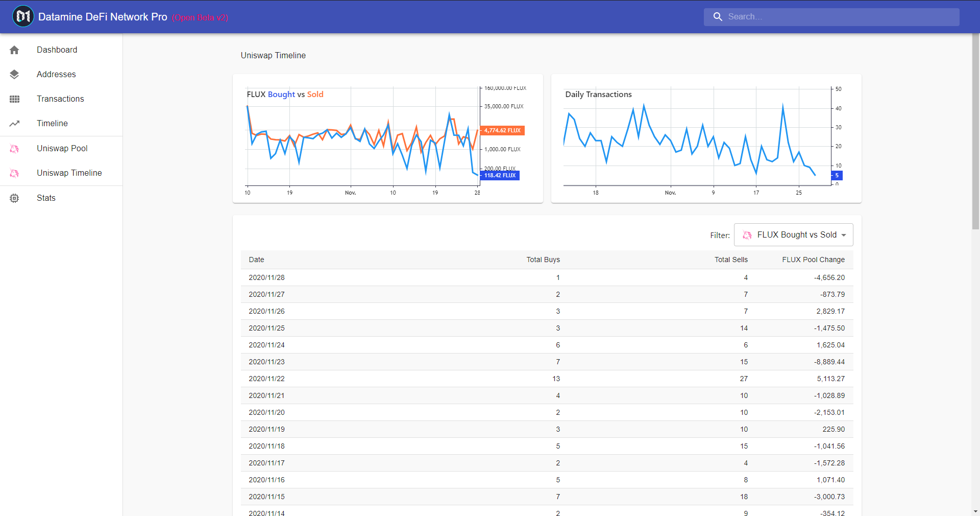Image resolution: width=980 pixels, height=516 pixels.
Task: Open the Stats page
Action: tap(61, 198)
